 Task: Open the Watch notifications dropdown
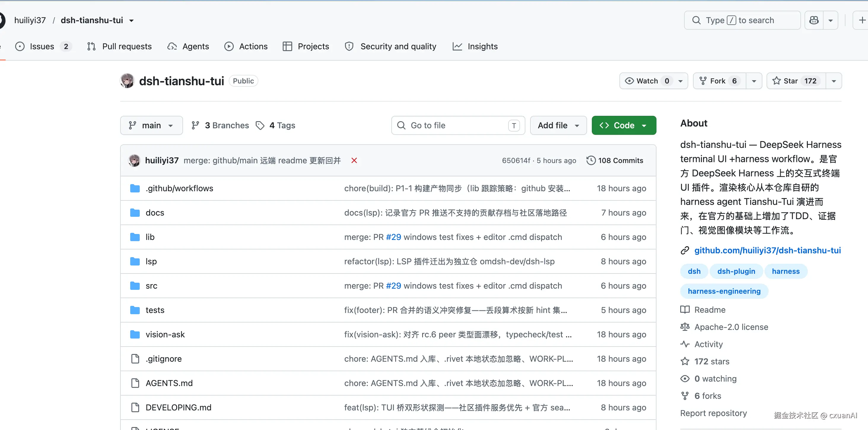(x=653, y=81)
